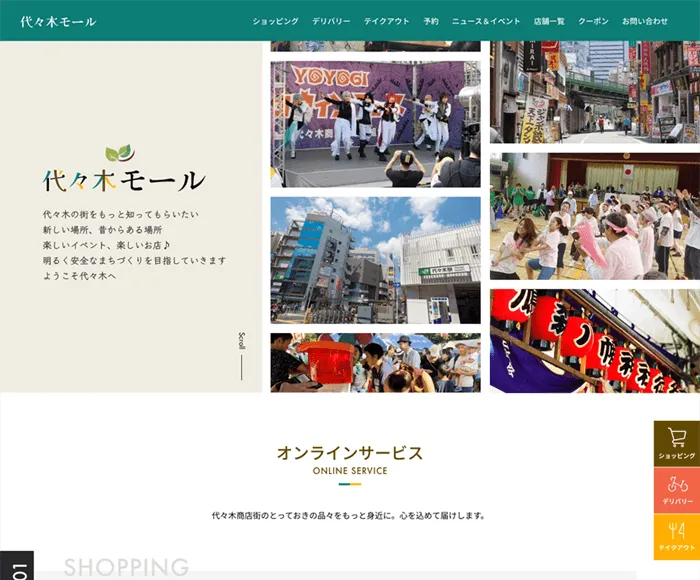Open the クーポン navigation link
The width and height of the screenshot is (700, 580).
click(x=593, y=21)
